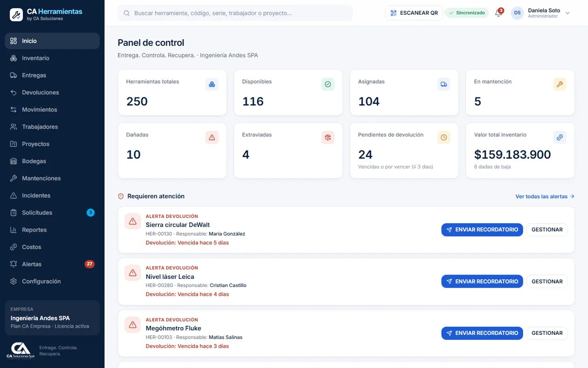The height and width of the screenshot is (368, 588).
Task: Click the Sierra circular DeWalt alert triangle icon
Action: (133, 221)
